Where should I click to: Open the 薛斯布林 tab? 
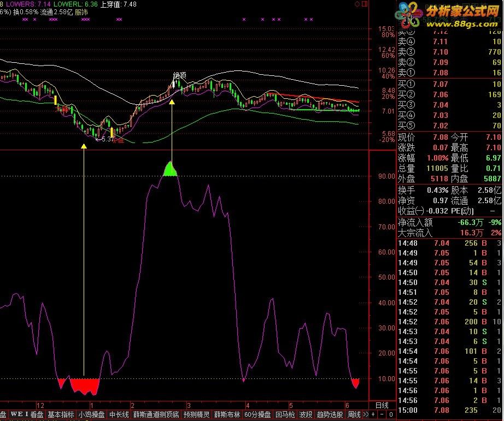pyautogui.click(x=227, y=414)
